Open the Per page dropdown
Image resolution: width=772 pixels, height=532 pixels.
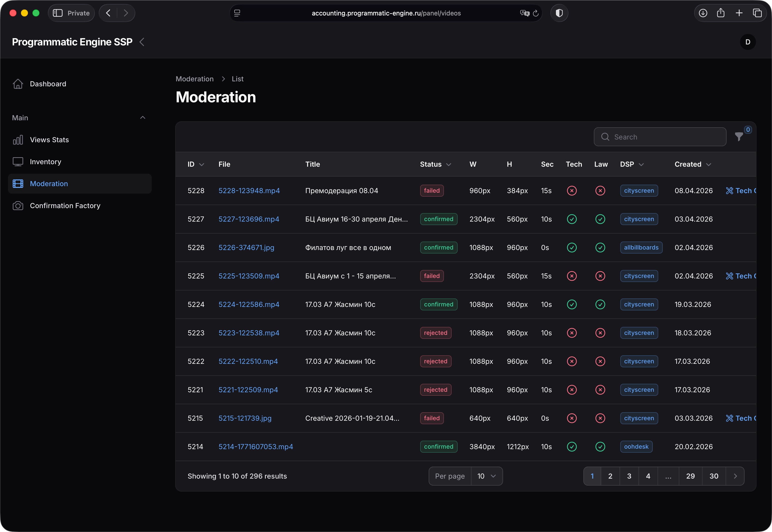[x=486, y=476]
